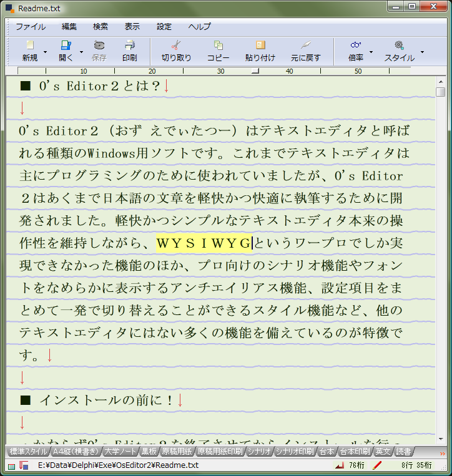Click the 元に戻す (Undo) toolbar icon
452x476 pixels.
(306, 46)
